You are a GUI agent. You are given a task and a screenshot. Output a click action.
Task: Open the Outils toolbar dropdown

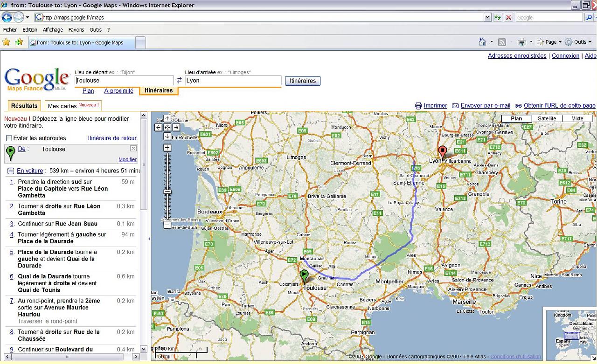tap(578, 42)
